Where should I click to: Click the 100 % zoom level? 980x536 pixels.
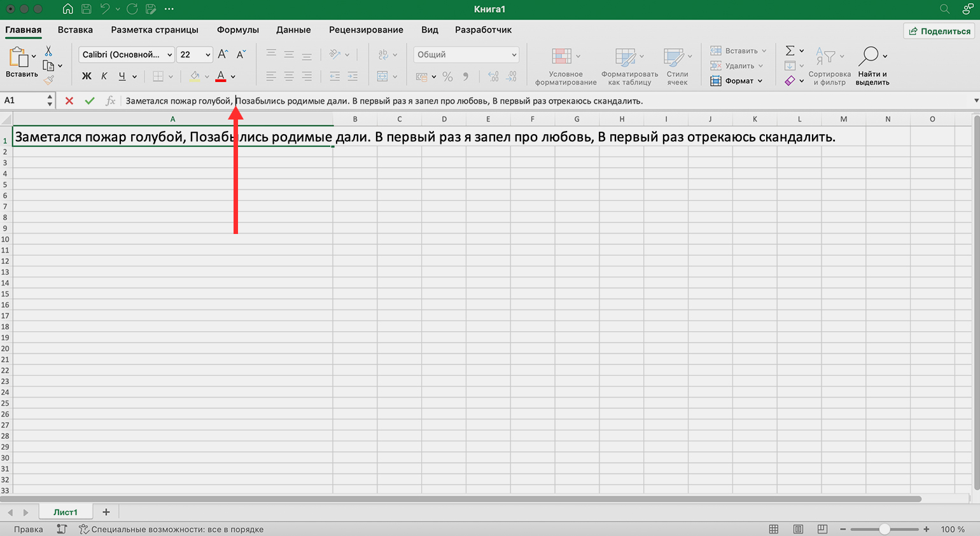[x=953, y=529]
